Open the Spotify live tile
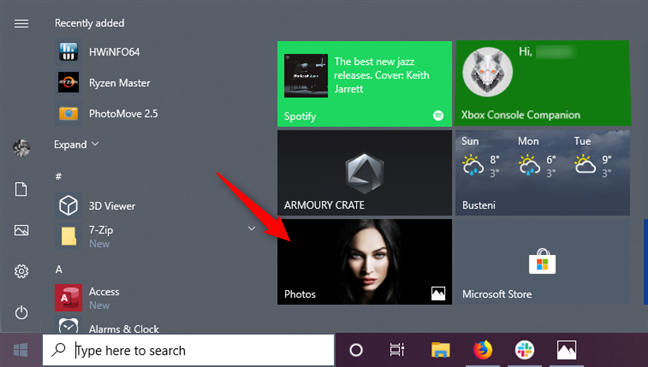Viewport: 648px width, 367px height. (364, 84)
